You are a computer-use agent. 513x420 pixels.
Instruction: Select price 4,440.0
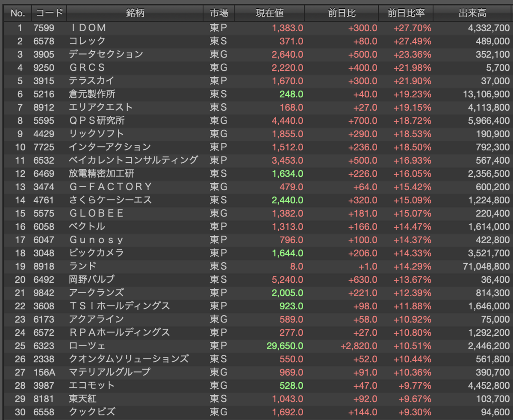click(x=288, y=120)
